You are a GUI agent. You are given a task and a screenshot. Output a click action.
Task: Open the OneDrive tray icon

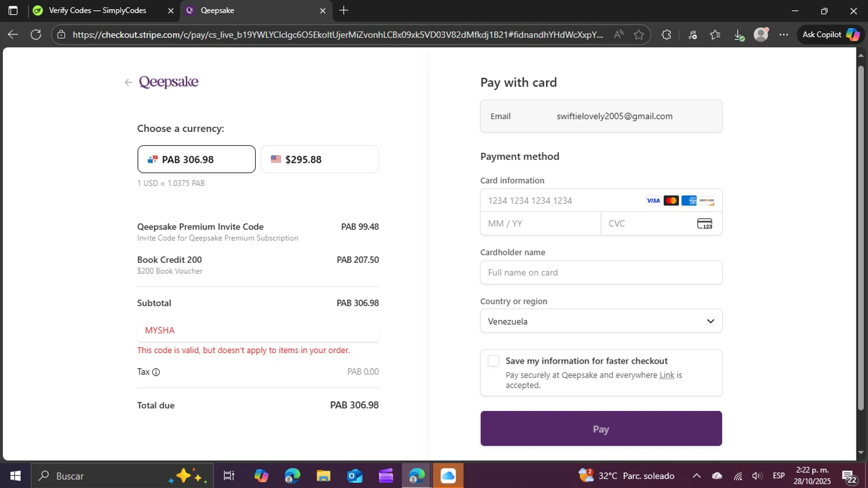pos(717,476)
